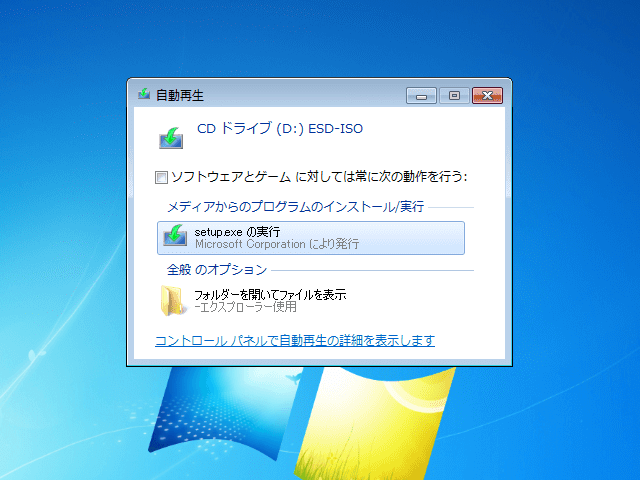Click the メディアからのプログラムのインストール/実行 section header
Screen dimensions: 640x480
[295, 207]
